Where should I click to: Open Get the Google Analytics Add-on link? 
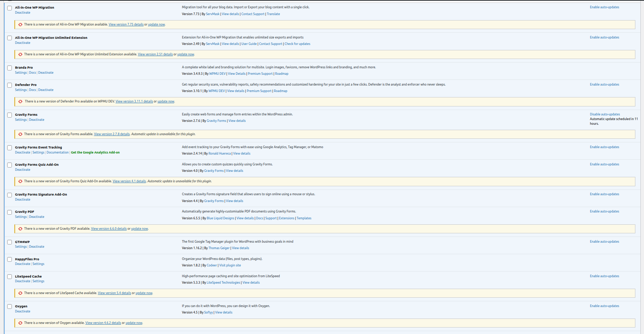[95, 152]
